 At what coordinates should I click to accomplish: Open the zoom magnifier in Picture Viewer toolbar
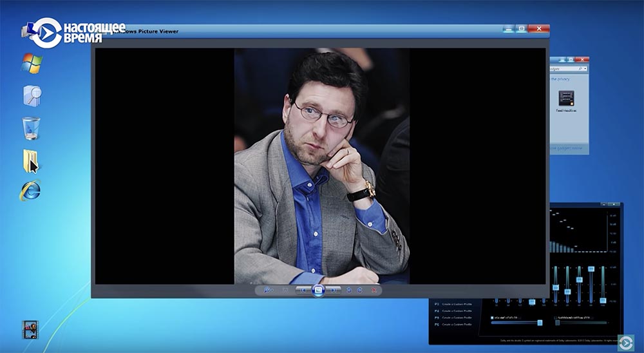point(267,290)
